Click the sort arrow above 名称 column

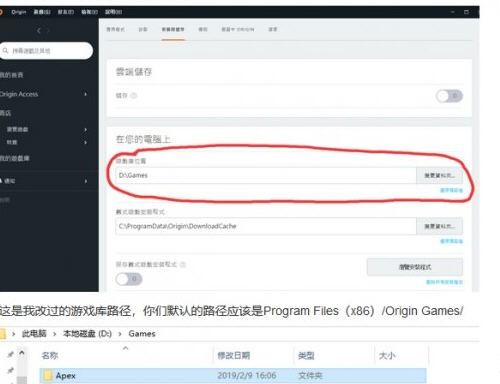[125, 348]
